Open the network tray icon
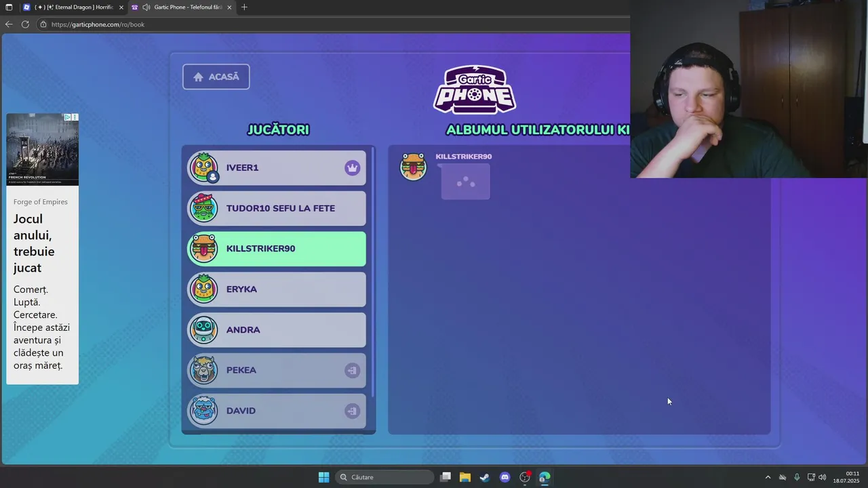This screenshot has height=488, width=868. (810, 477)
